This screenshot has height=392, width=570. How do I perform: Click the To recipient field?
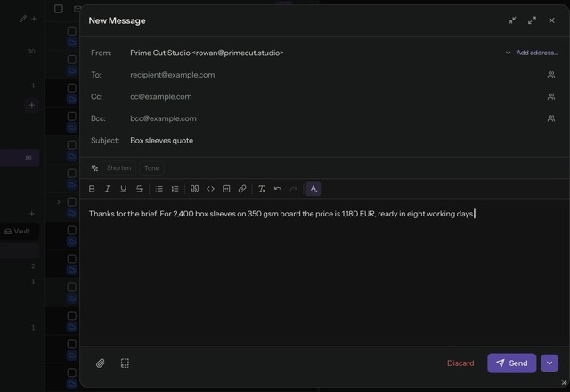point(335,75)
